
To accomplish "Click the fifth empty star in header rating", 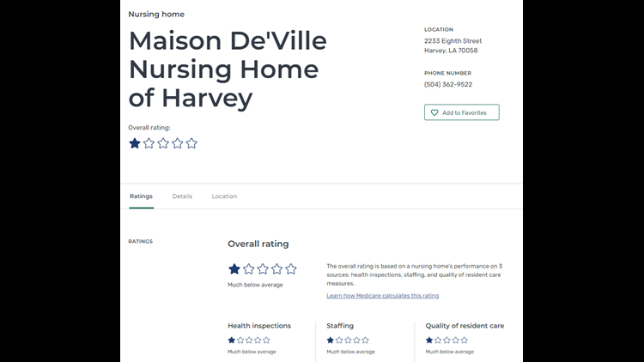I will (191, 143).
